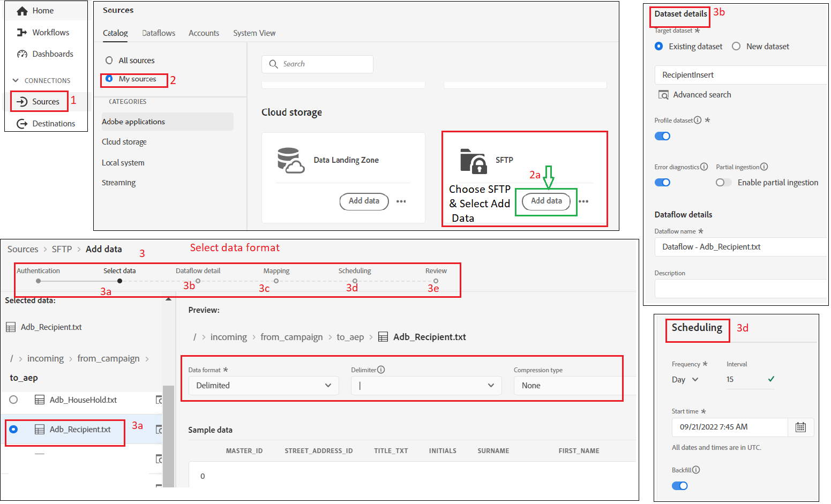Click Add data on the SFTP card
The width and height of the screenshot is (831, 504).
546,201
